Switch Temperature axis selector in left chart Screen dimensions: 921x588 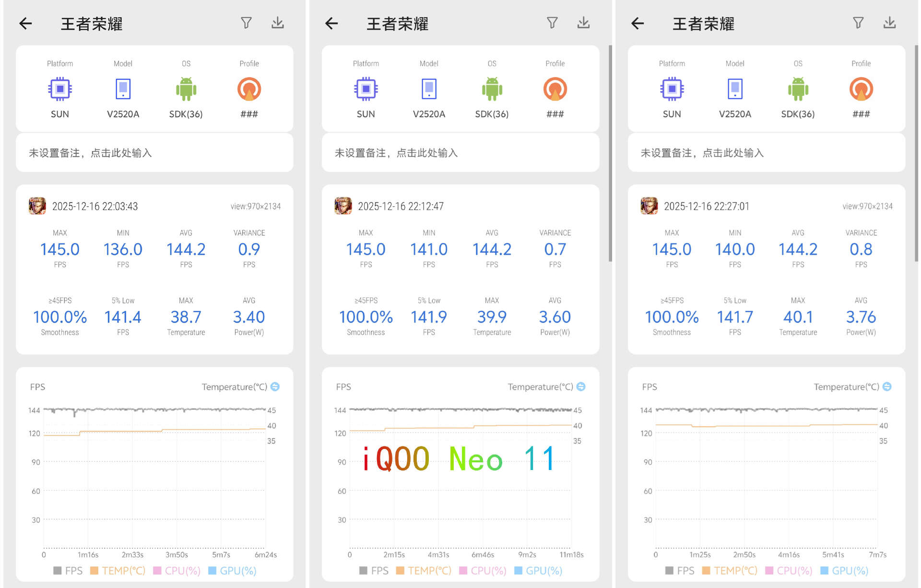pyautogui.click(x=275, y=387)
